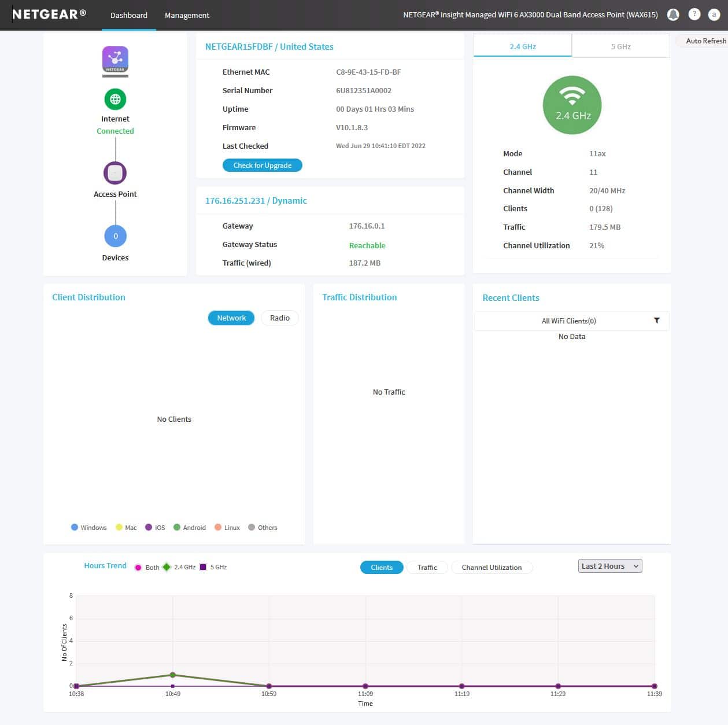This screenshot has width=728, height=725.
Task: Click the Channel Utilization value 21%
Action: (x=597, y=246)
